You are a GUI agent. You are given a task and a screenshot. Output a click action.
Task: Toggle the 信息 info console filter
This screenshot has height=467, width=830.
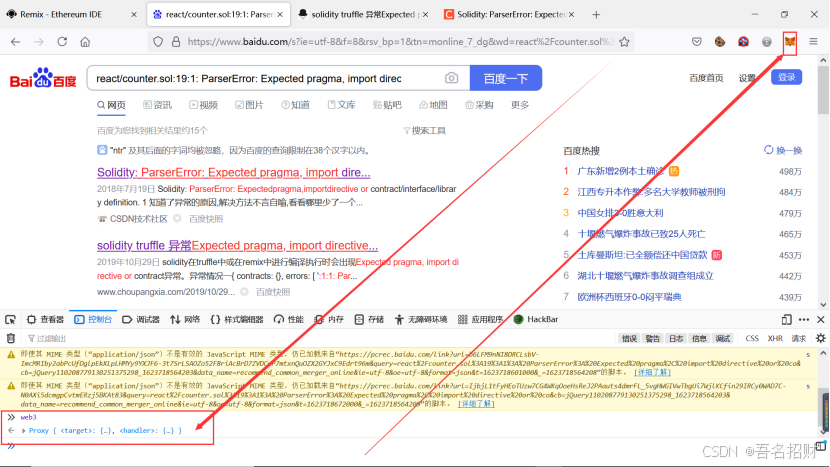(x=699, y=338)
